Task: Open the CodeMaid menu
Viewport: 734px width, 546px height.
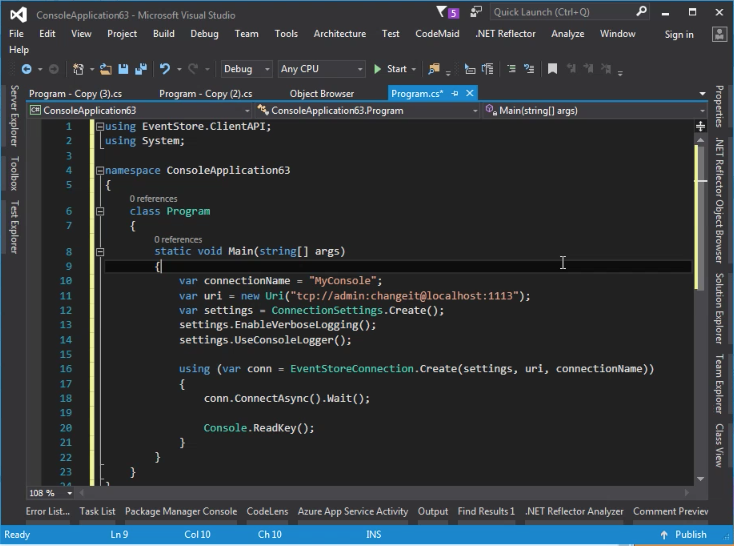Action: tap(437, 34)
